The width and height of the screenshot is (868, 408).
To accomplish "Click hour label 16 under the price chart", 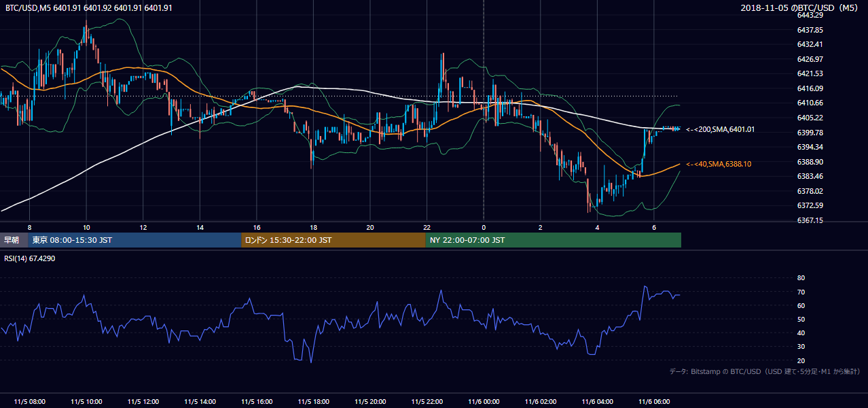I will (257, 227).
